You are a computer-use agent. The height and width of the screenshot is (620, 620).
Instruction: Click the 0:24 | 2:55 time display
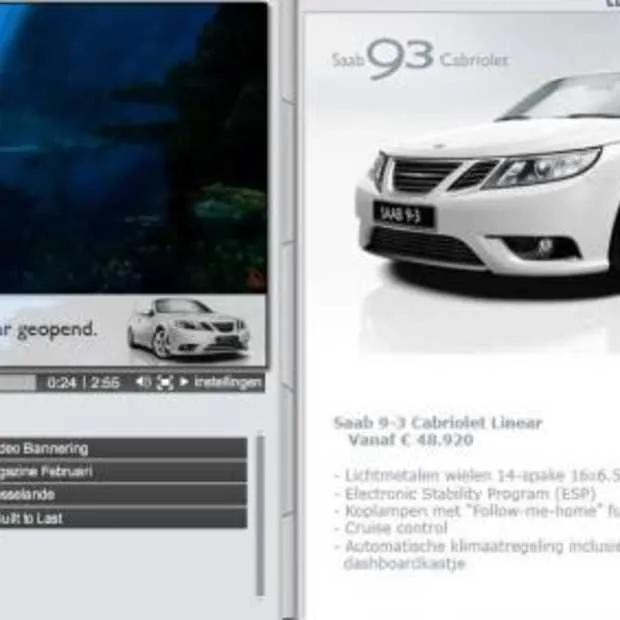[x=83, y=383]
